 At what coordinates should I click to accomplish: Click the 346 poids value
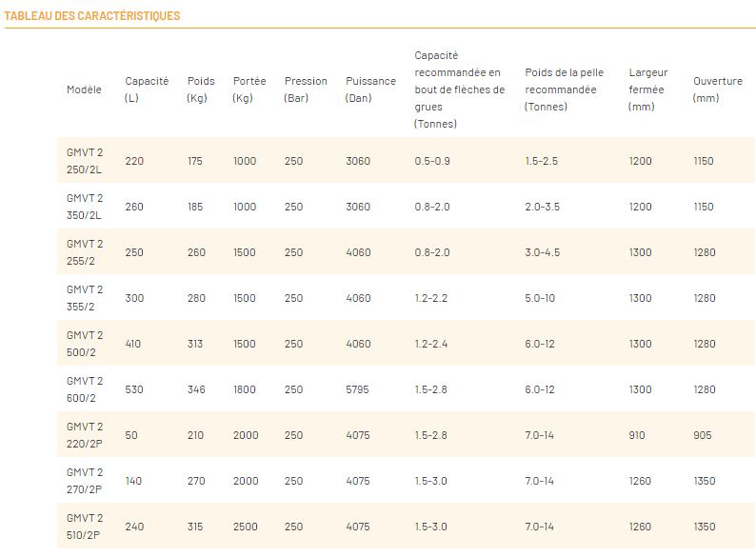tap(195, 389)
